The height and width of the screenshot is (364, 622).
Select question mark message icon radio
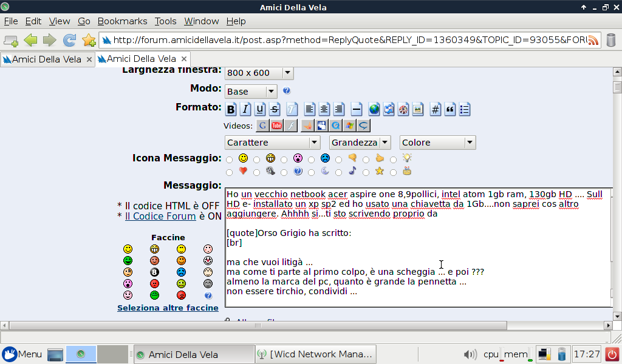284,173
